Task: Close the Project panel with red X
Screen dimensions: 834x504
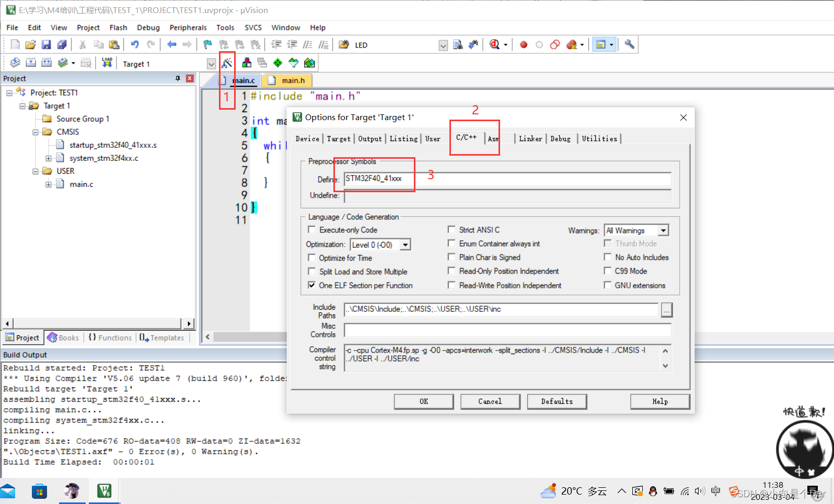Action: (190, 78)
